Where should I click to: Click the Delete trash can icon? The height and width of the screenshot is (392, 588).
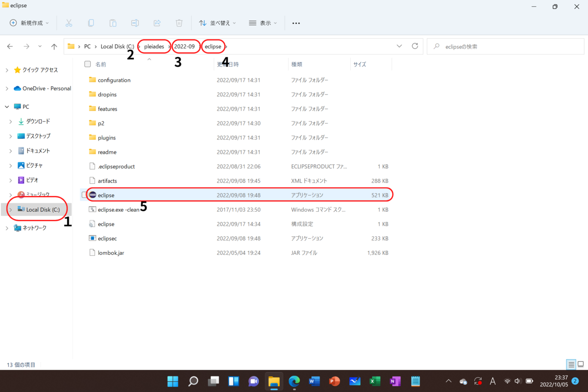[x=179, y=23]
